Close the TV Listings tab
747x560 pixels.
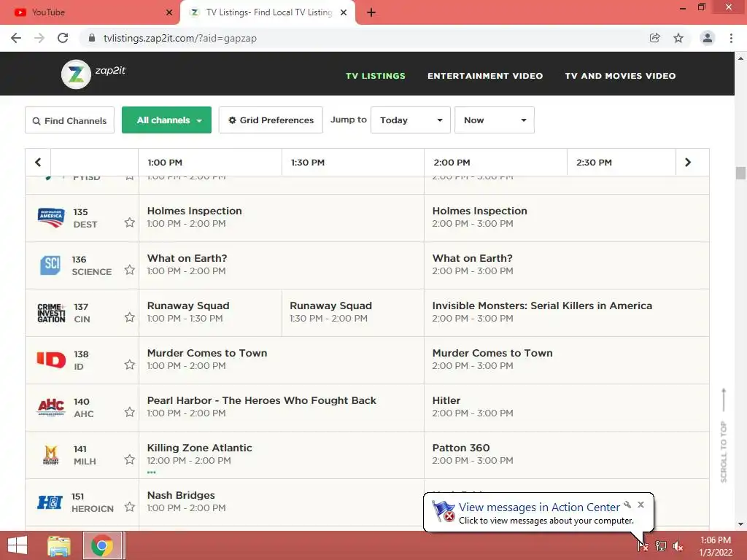344,12
